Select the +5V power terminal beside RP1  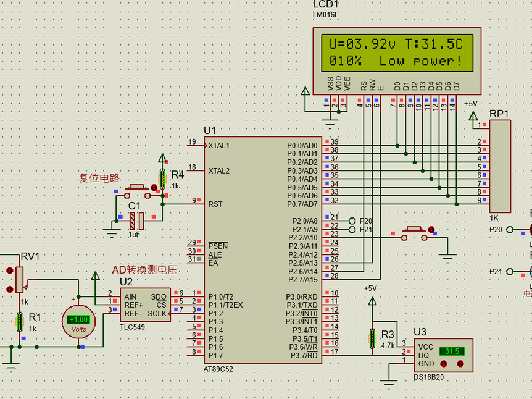[473, 117]
